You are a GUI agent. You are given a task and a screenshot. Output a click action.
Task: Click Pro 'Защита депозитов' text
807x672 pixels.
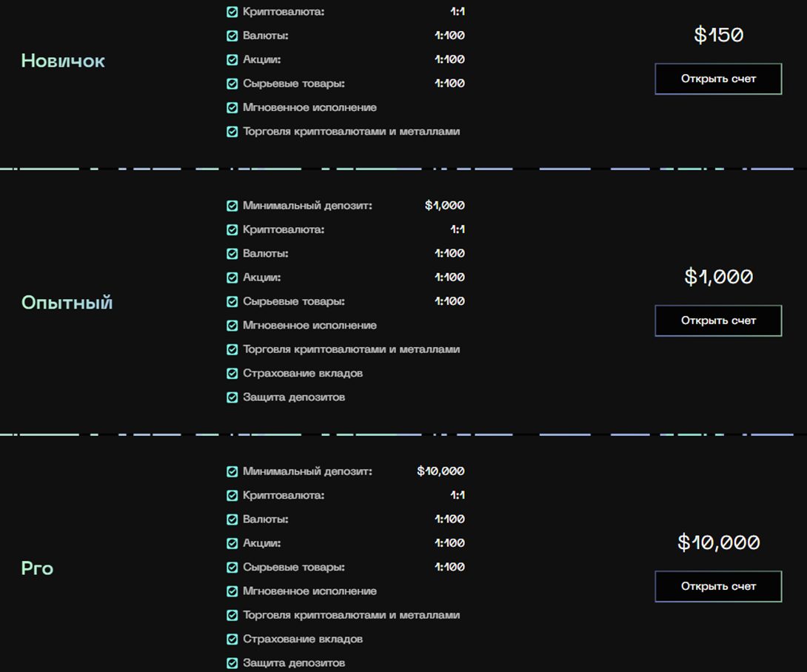[294, 663]
